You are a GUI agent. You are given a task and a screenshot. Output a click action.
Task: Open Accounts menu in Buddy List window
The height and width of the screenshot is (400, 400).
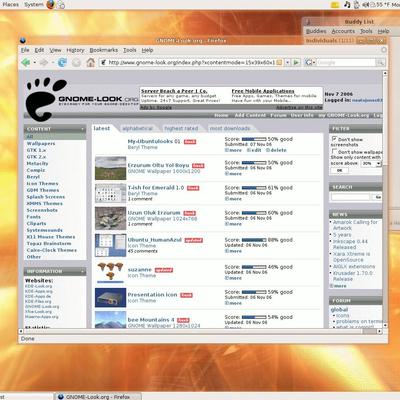(x=343, y=31)
